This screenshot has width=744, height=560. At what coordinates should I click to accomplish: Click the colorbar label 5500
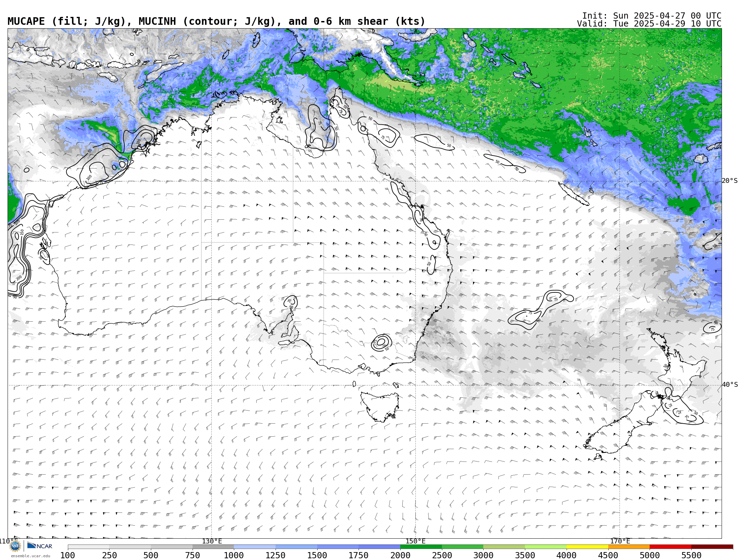(x=691, y=555)
